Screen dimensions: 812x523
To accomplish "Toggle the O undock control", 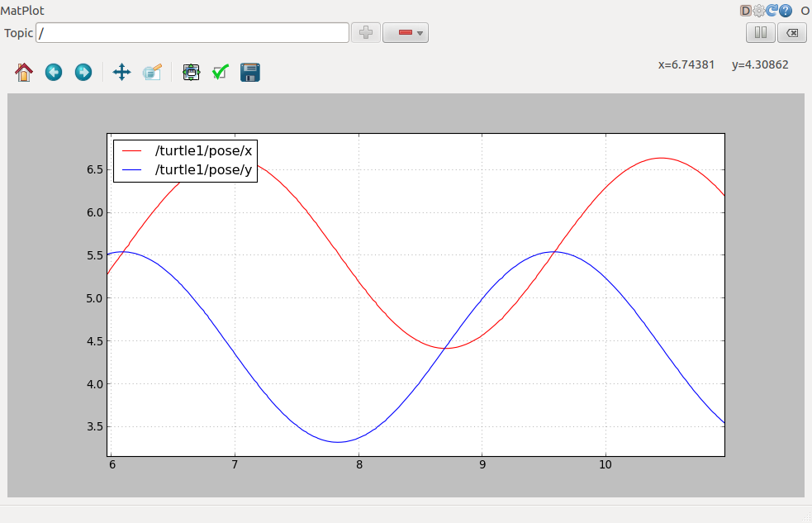I will [x=805, y=11].
